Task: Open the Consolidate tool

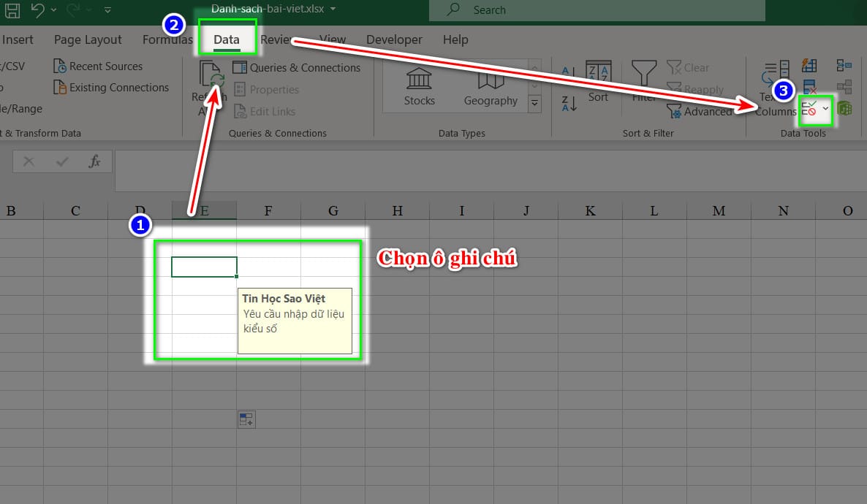Action: coord(844,66)
